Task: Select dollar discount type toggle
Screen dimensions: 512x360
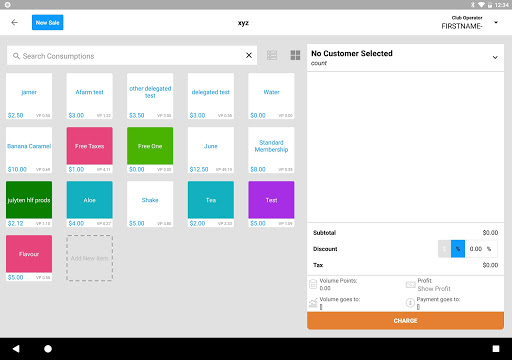Action: pos(444,249)
